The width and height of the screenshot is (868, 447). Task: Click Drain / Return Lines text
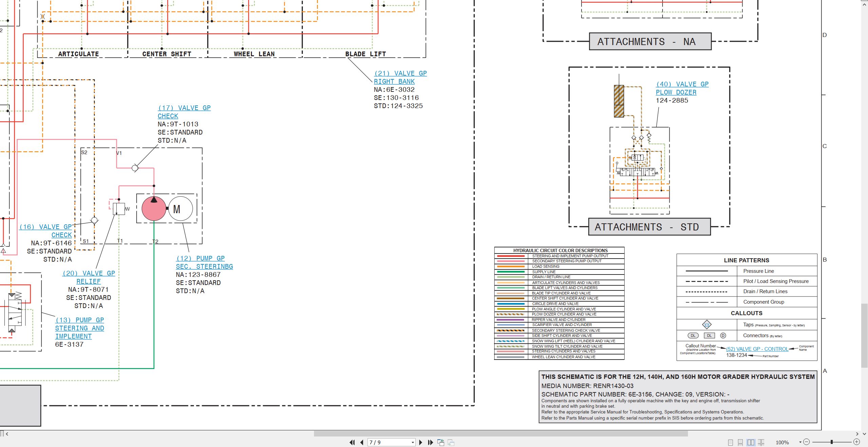coord(765,291)
